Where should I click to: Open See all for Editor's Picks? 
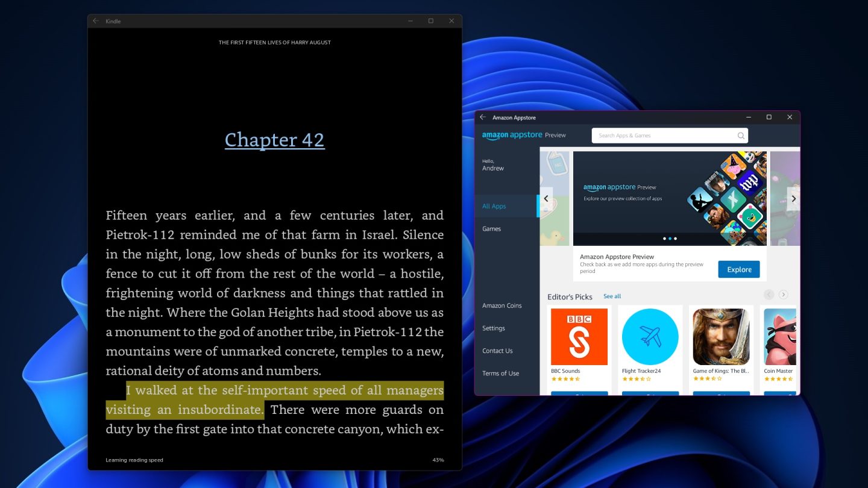pyautogui.click(x=612, y=296)
